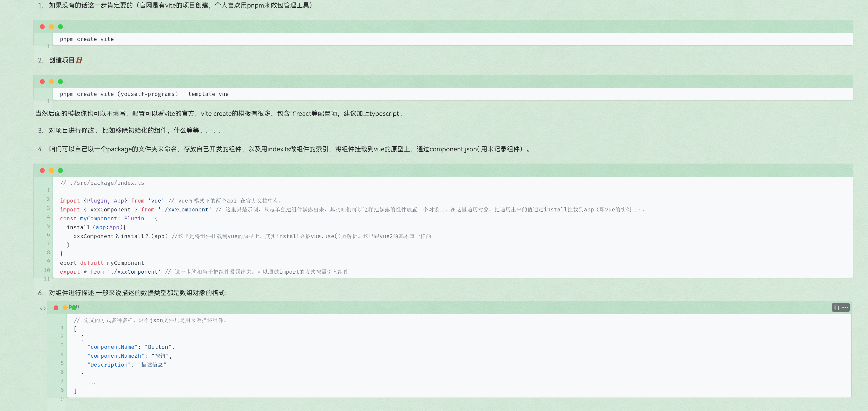Click the 'import { xxxComponent }' code line
868x411 pixels.
tap(352, 209)
